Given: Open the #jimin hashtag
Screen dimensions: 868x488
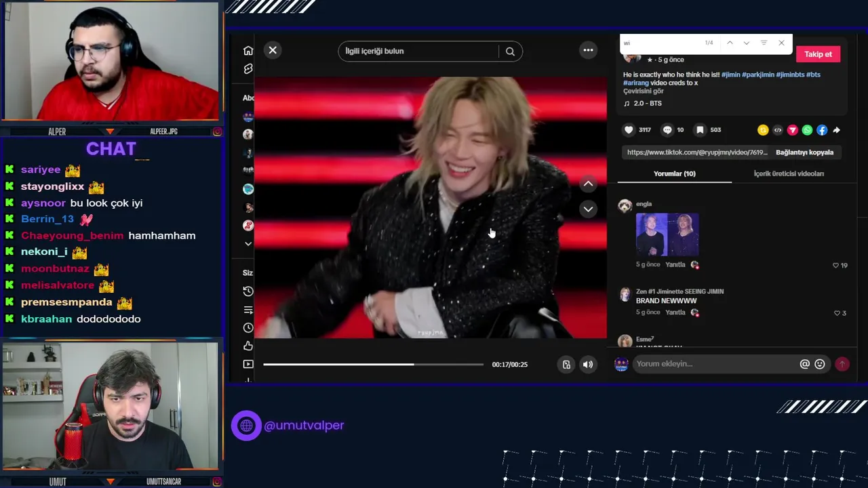Looking at the screenshot, I should (x=730, y=75).
